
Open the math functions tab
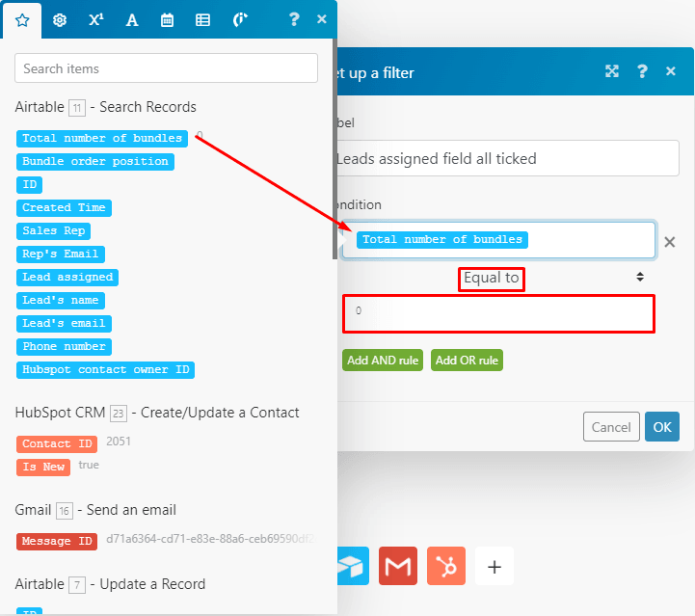[95, 19]
